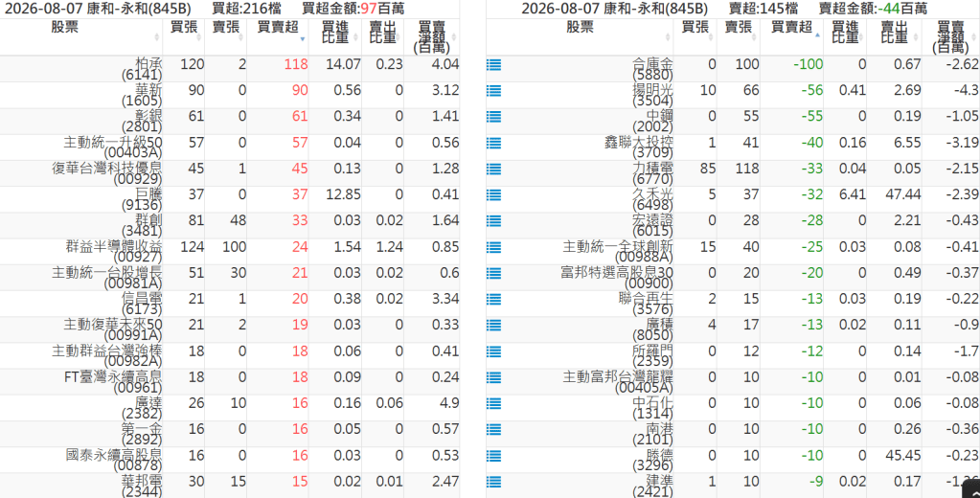Sort the 賣超 table by 買張 column
Screen dimensions: 980x498
695,36
